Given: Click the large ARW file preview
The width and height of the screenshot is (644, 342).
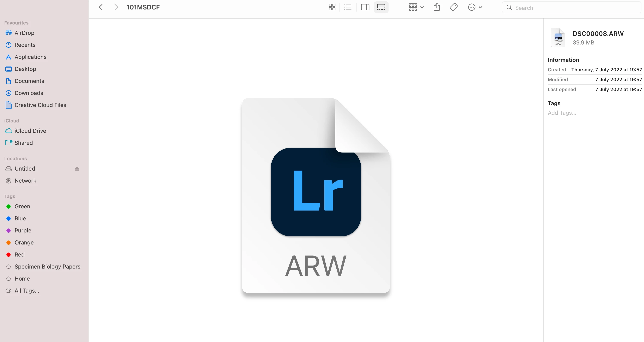Looking at the screenshot, I should coord(316,195).
